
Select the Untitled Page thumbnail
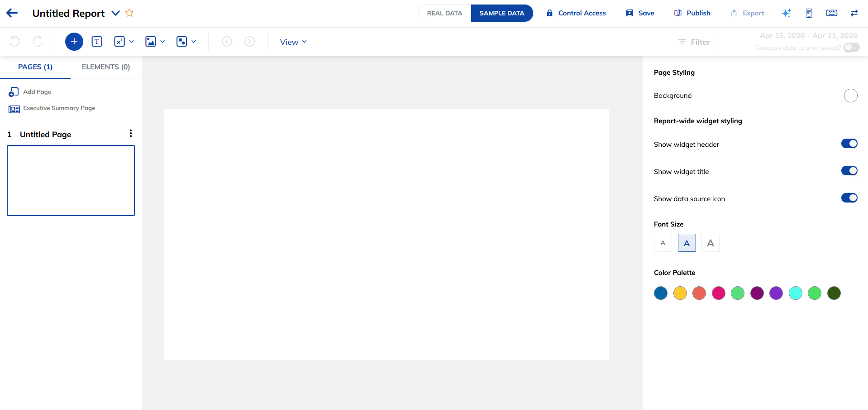tap(71, 180)
